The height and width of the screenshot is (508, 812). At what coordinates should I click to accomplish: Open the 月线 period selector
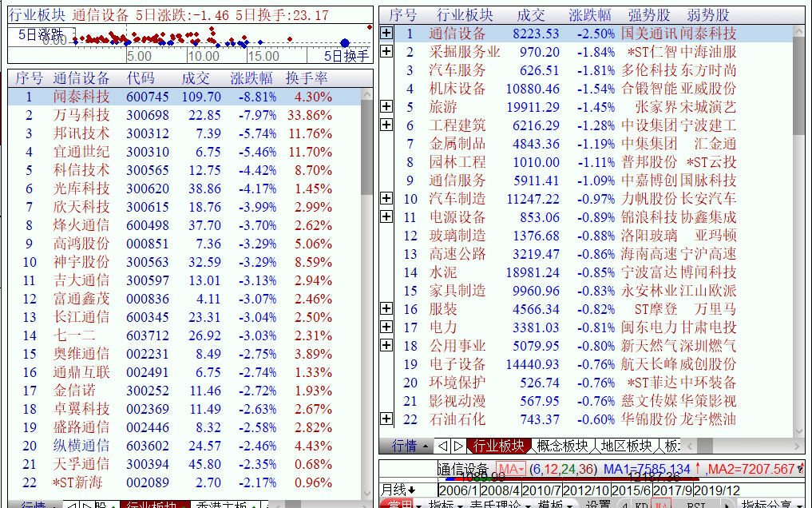pyautogui.click(x=398, y=490)
